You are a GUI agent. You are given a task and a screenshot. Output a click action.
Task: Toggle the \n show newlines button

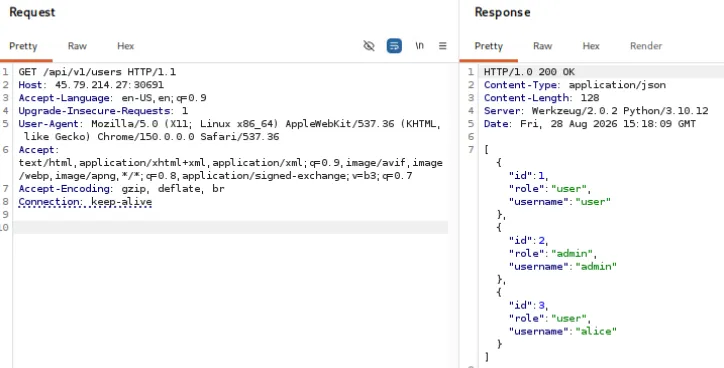pyautogui.click(x=419, y=46)
